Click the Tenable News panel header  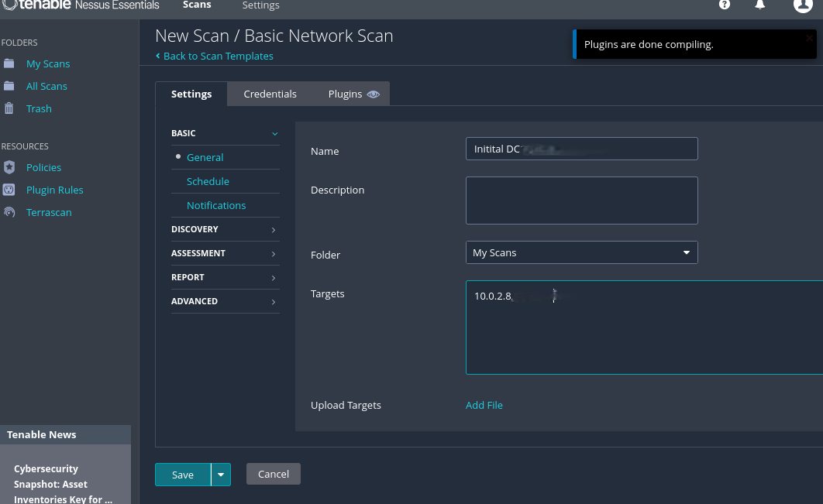(65, 435)
